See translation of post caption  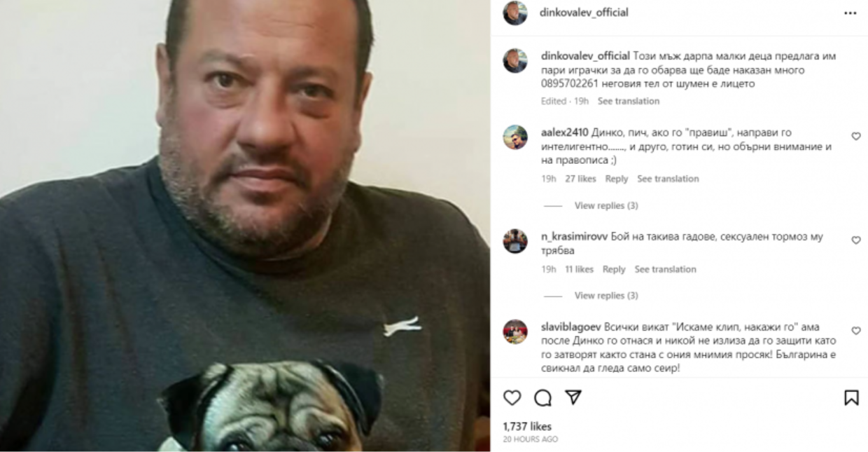tap(629, 101)
